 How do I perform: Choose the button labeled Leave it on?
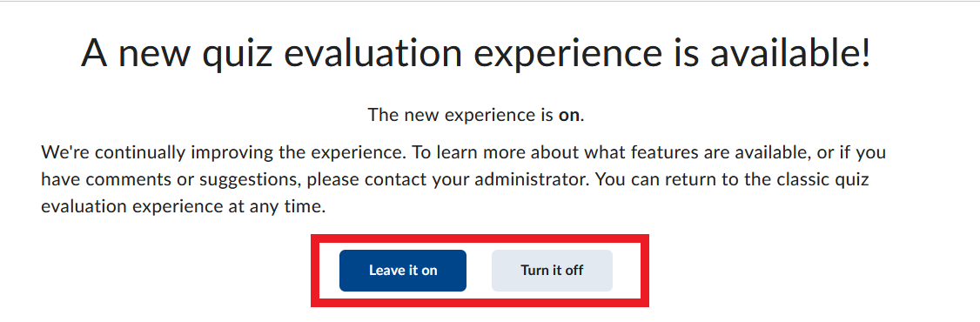pos(402,271)
